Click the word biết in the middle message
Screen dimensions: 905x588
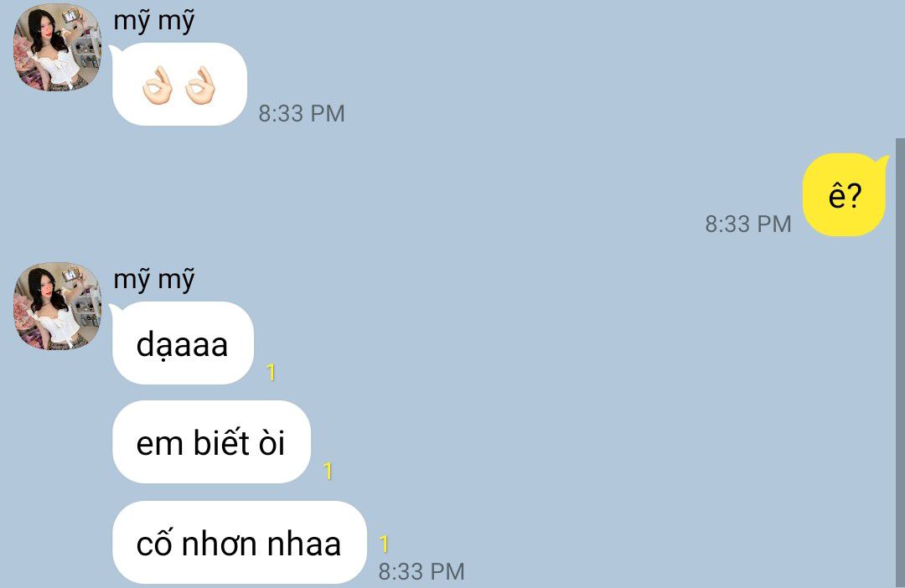coord(221,442)
